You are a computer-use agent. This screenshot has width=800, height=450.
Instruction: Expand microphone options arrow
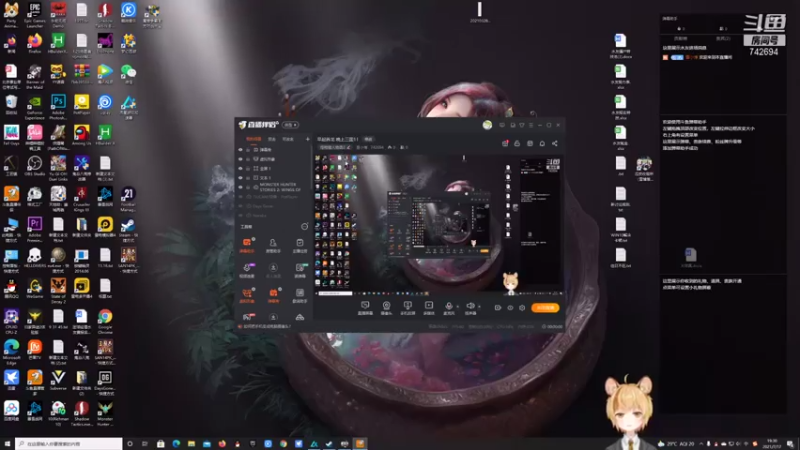[x=457, y=307]
